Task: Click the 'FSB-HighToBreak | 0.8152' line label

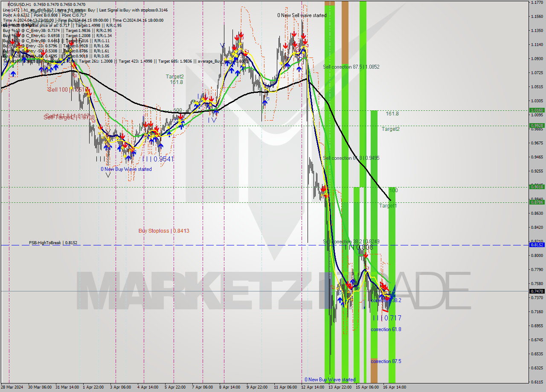Action: click(x=53, y=243)
